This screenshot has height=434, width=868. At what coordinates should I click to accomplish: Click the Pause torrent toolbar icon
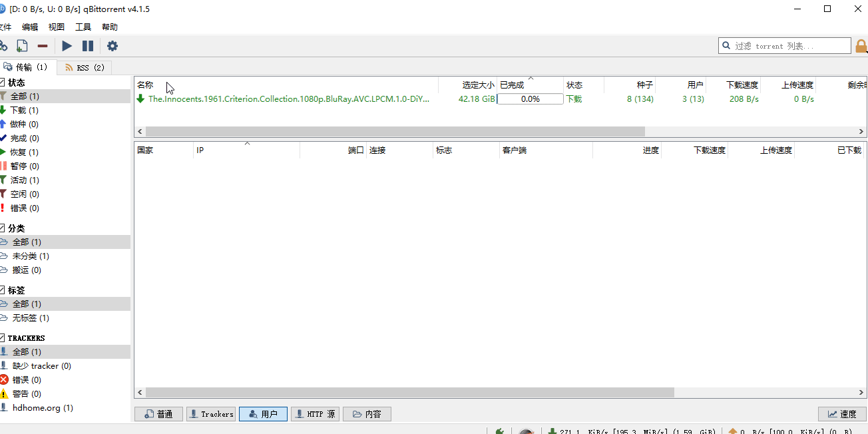point(88,46)
